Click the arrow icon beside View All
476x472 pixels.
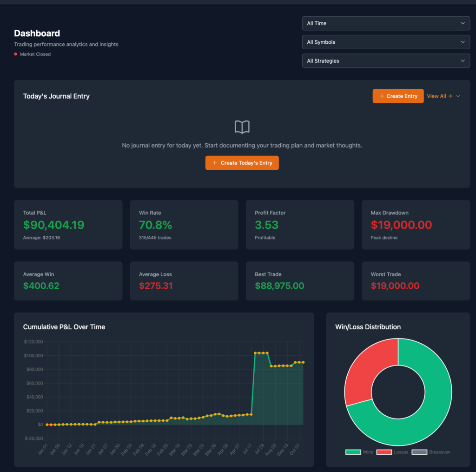coord(450,96)
